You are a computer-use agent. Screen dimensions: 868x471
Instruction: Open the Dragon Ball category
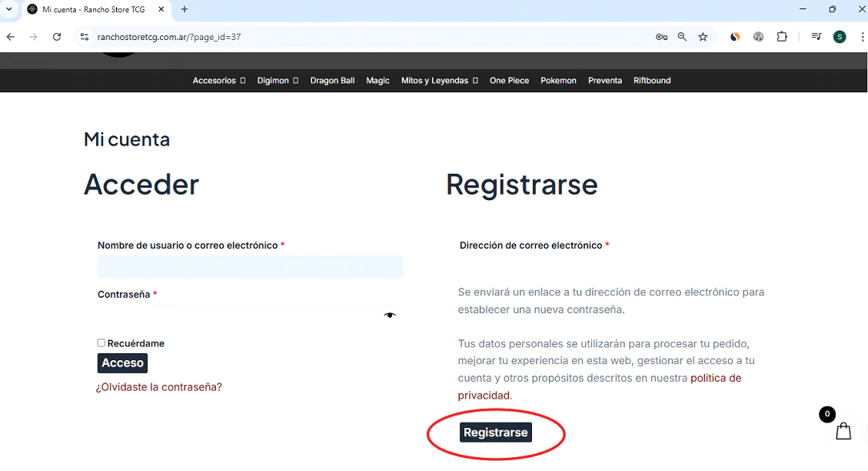[x=332, y=81]
